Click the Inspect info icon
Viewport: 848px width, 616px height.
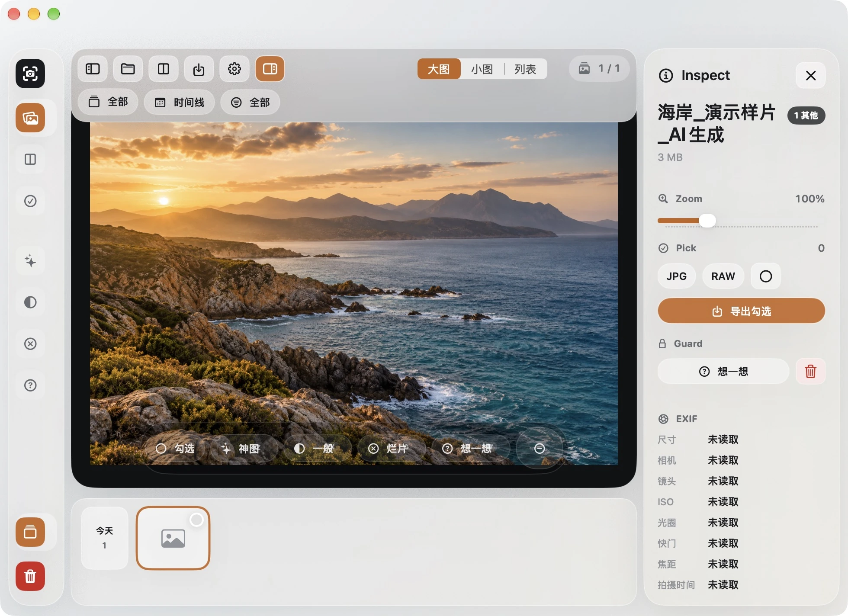tap(666, 76)
